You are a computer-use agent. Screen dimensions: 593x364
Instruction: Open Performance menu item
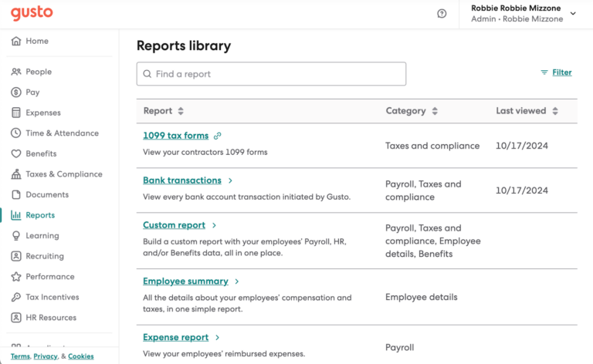[x=50, y=276]
